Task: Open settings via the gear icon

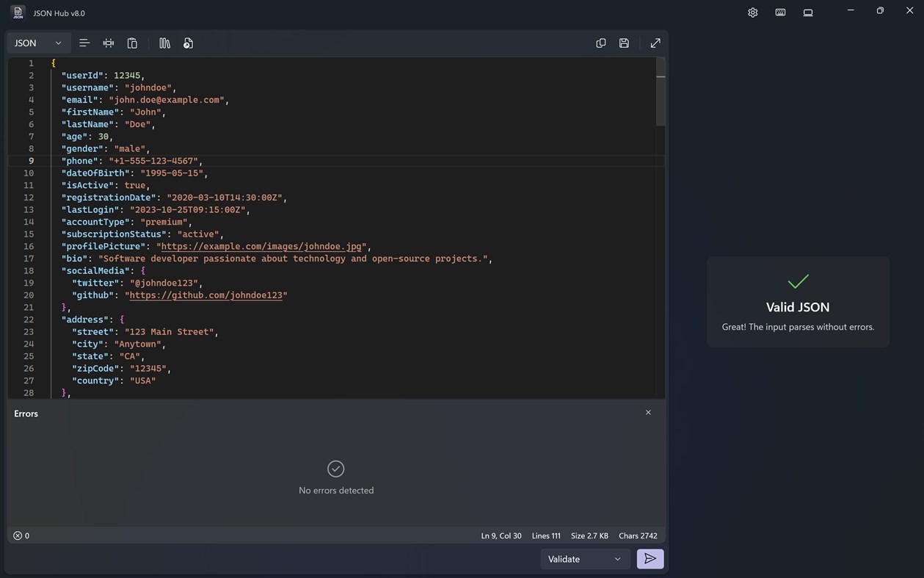Action: coord(752,12)
